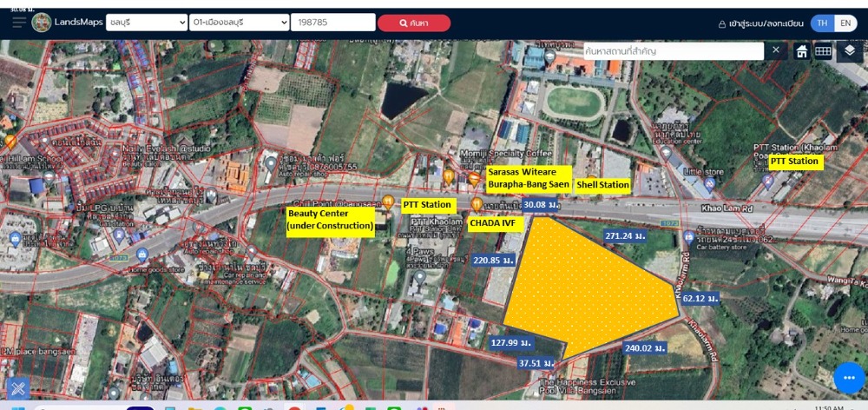
Task: Click the Momiji Specialty Coffee orange cafe pin
Action: (474, 178)
